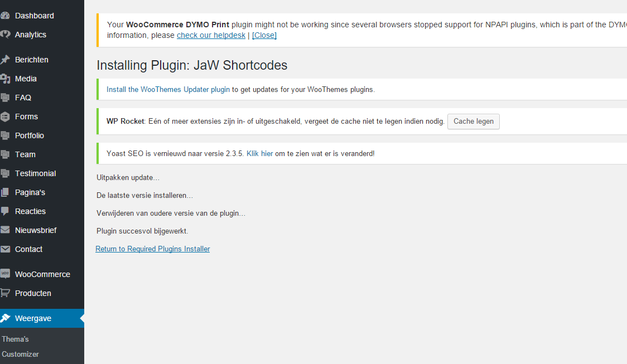This screenshot has width=627, height=364.
Task: Follow the Return to Required Plugins Installer link
Action: click(152, 249)
